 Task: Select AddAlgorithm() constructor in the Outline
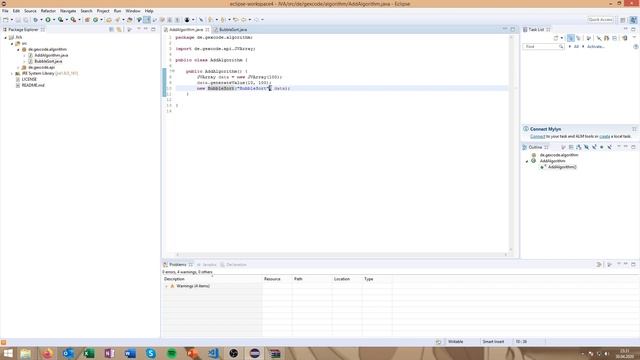[558, 167]
